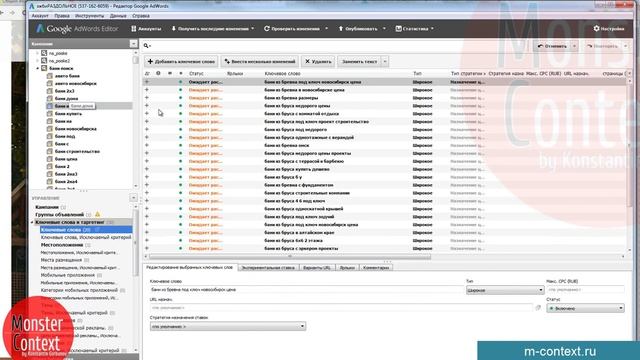Click the Повторить redo button
The height and width of the screenshot is (360, 640).
(602, 46)
